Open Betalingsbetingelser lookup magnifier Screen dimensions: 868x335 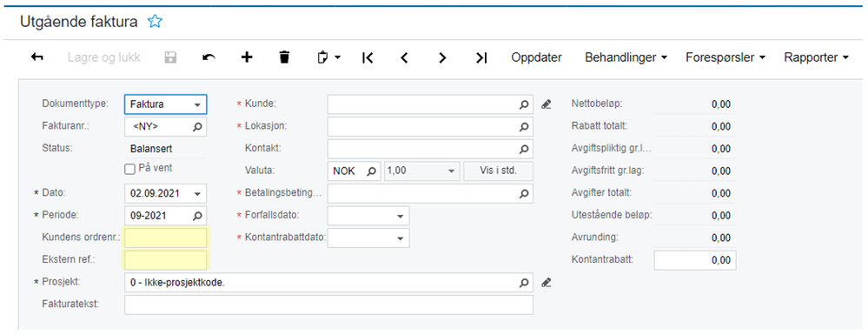pos(524,193)
